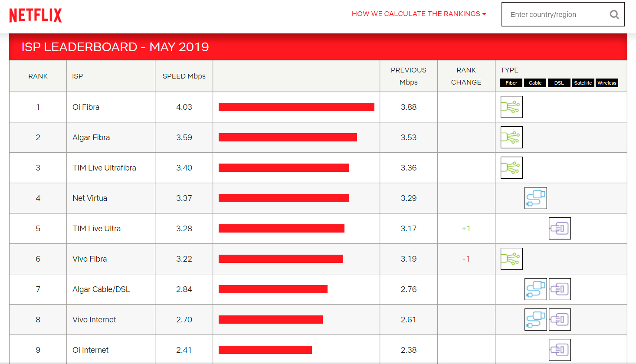Click the Oi Fibra speed bar
Viewport: 636px width, 364px height.
click(x=296, y=107)
